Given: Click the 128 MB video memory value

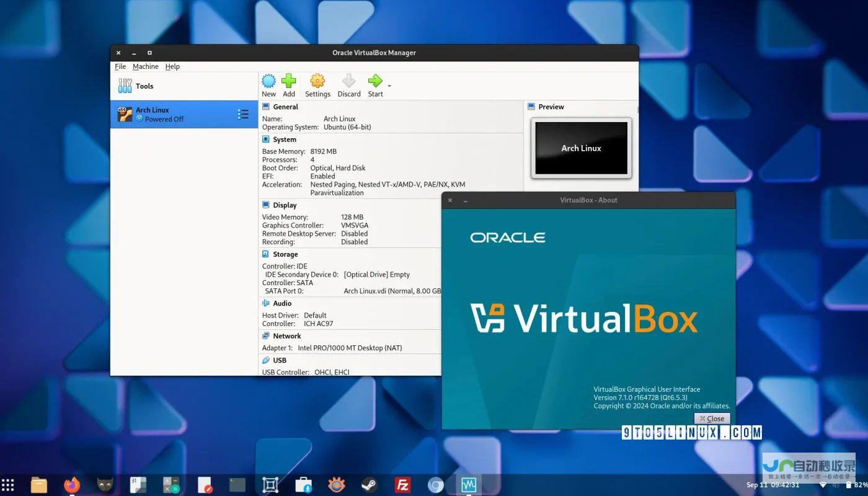Looking at the screenshot, I should (352, 217).
